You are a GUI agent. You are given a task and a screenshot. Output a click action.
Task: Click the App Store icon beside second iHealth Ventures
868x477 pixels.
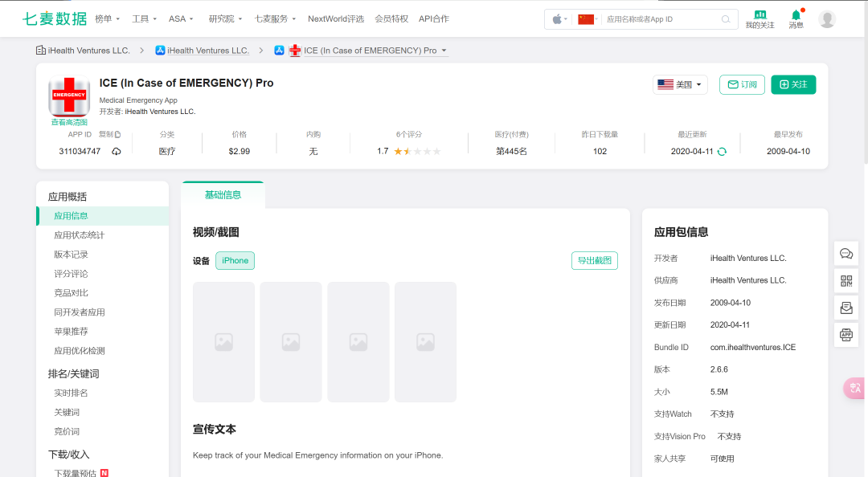(x=160, y=51)
